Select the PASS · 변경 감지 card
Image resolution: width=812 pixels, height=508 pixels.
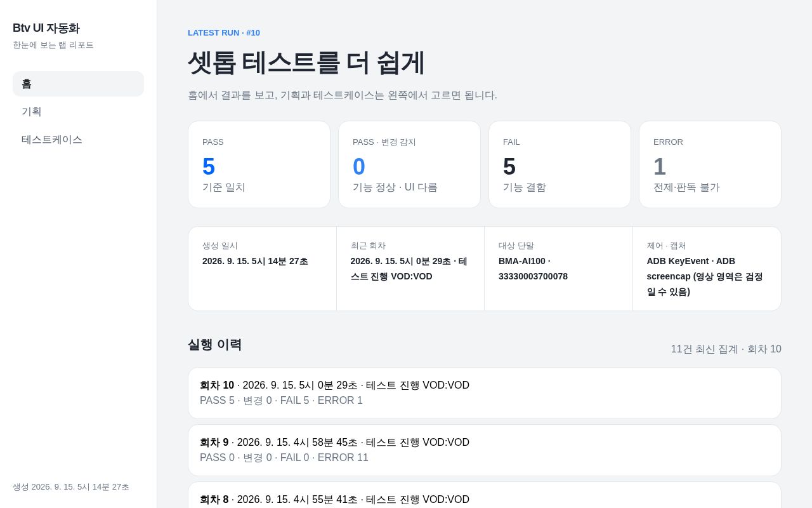coord(409,164)
